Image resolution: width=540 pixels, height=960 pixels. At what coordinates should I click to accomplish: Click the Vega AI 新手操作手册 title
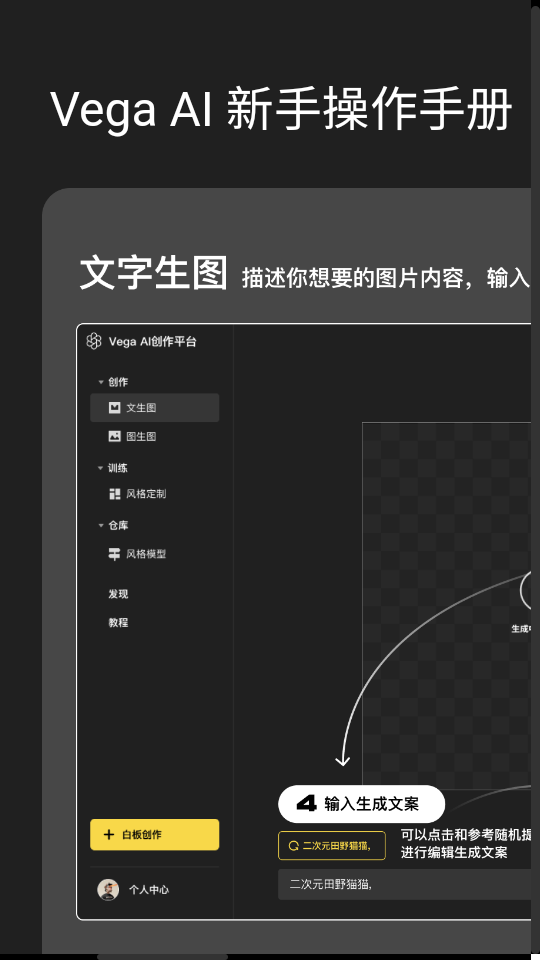point(280,110)
